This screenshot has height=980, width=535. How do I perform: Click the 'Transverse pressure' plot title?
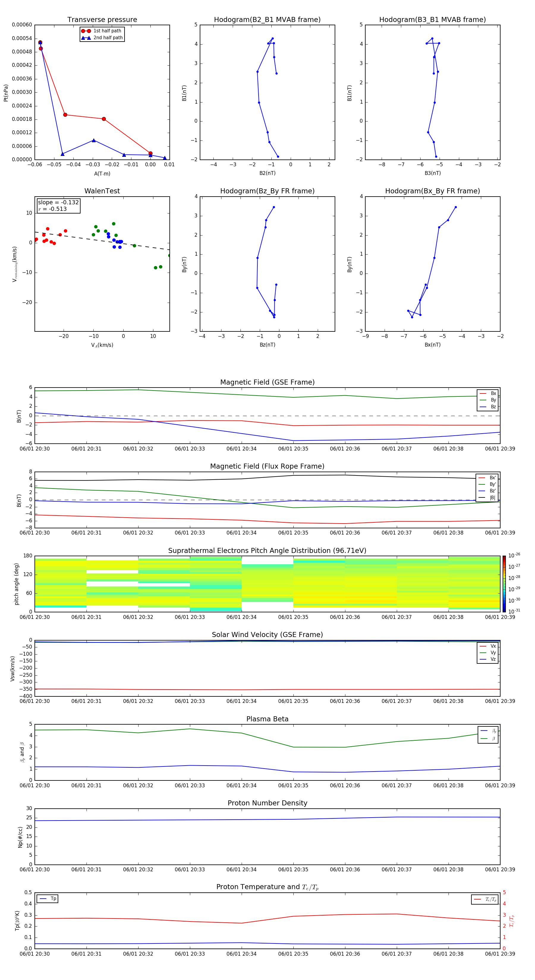pos(102,20)
